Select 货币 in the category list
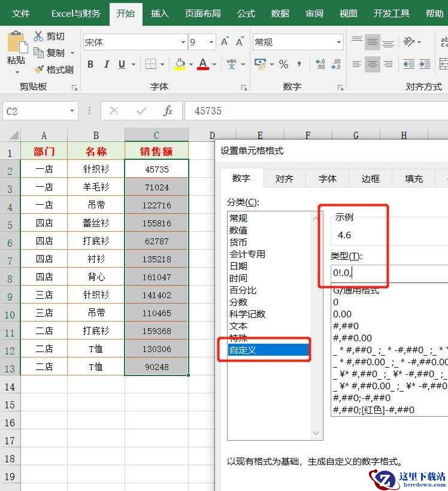This screenshot has width=448, height=491. point(238,242)
